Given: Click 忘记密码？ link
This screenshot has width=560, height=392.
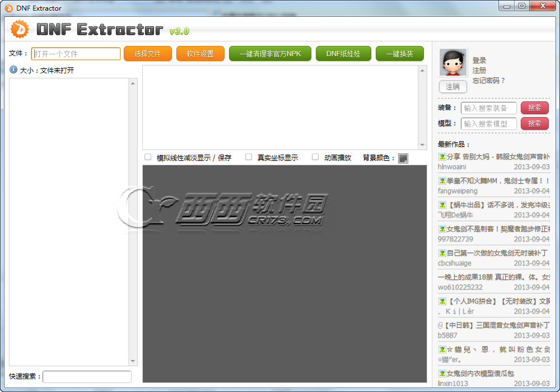Looking at the screenshot, I should click(x=488, y=80).
